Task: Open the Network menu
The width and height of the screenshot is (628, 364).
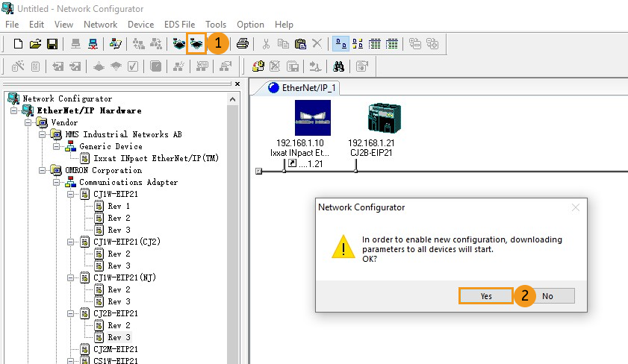Action: pyautogui.click(x=101, y=25)
